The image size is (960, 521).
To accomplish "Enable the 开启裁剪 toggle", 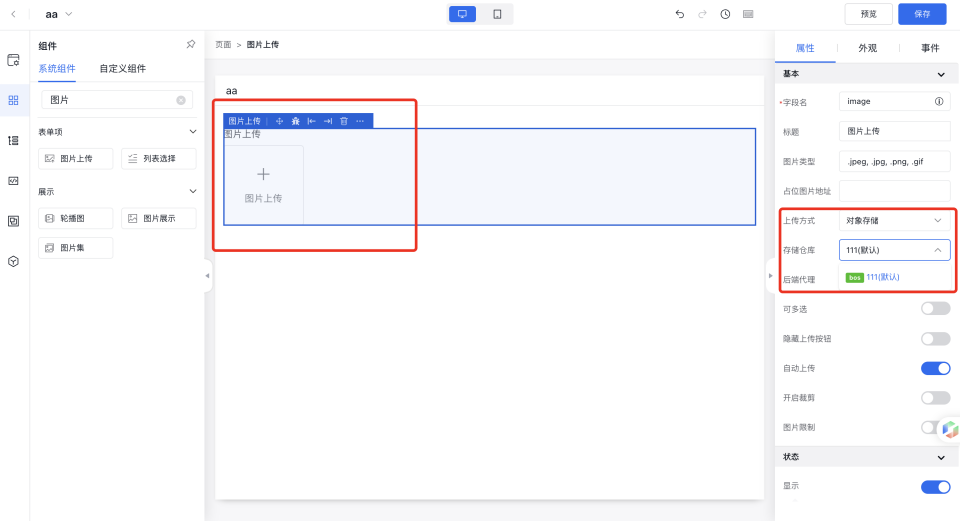I will (935, 398).
